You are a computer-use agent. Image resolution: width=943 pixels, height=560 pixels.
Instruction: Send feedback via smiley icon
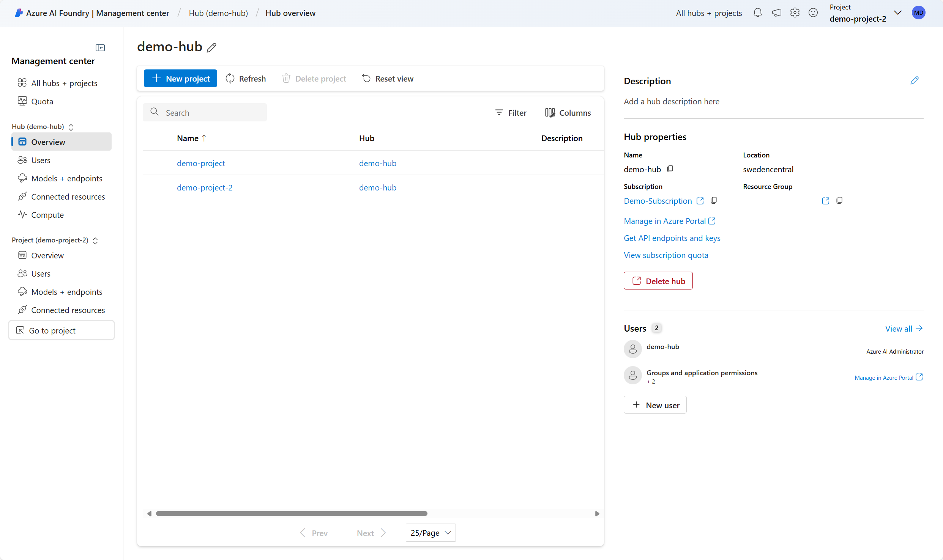pos(813,13)
